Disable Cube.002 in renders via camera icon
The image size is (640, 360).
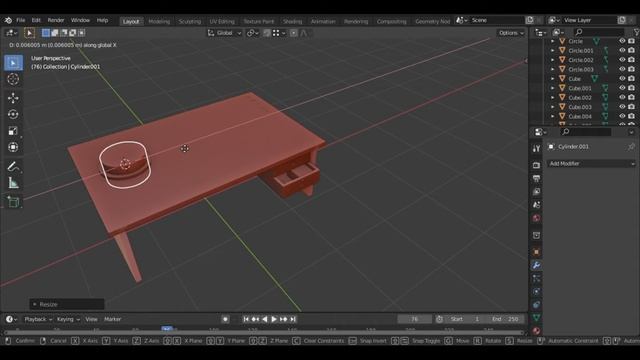(631, 97)
